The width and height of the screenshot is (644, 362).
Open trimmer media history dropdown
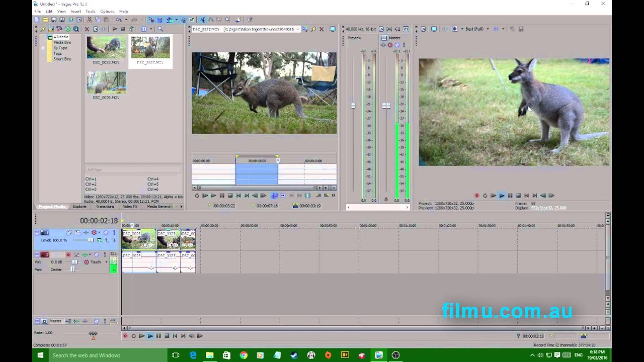click(x=298, y=29)
